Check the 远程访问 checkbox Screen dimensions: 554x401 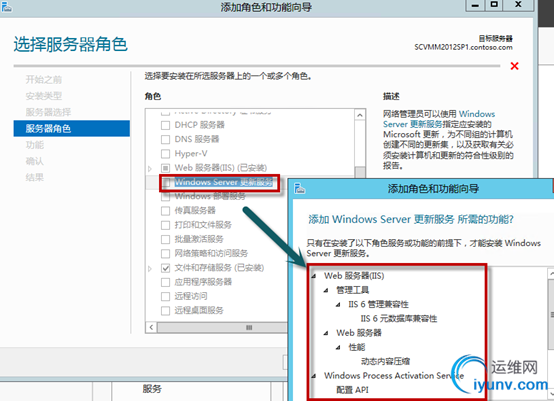(165, 296)
